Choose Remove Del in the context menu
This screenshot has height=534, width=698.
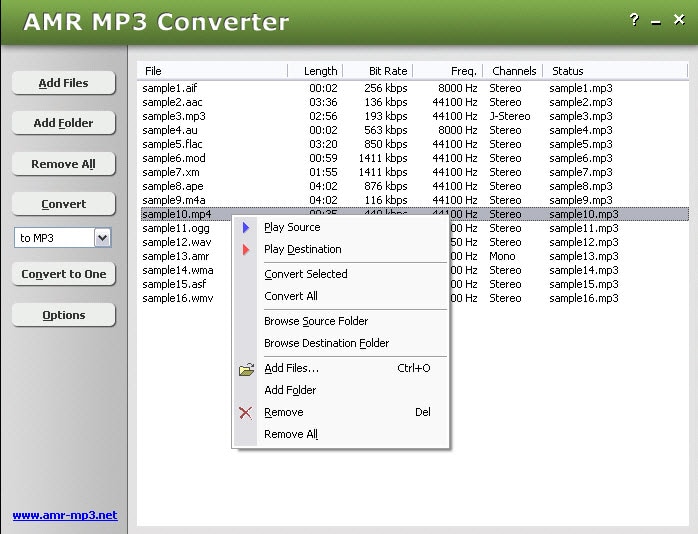tap(341, 413)
